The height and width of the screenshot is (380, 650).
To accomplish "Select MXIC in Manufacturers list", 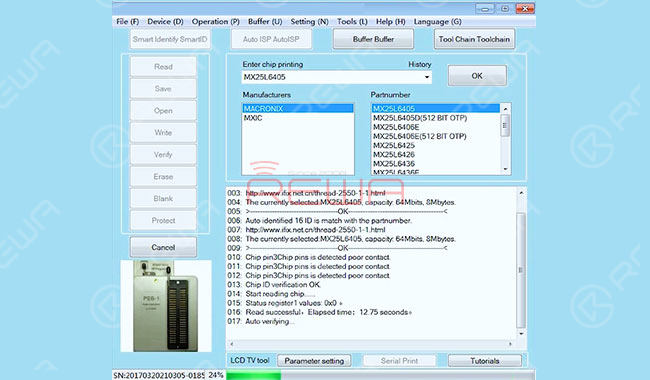I will tap(298, 118).
